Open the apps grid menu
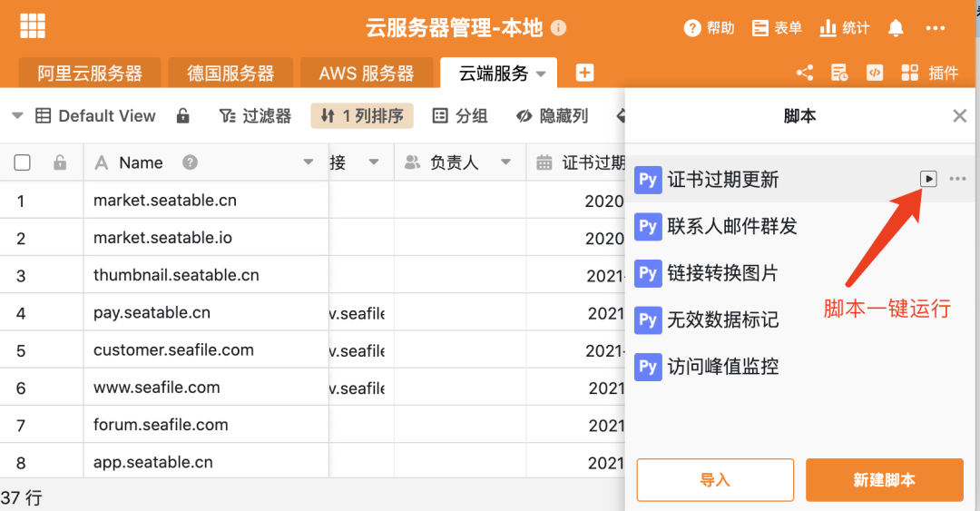980x511 pixels. click(33, 26)
